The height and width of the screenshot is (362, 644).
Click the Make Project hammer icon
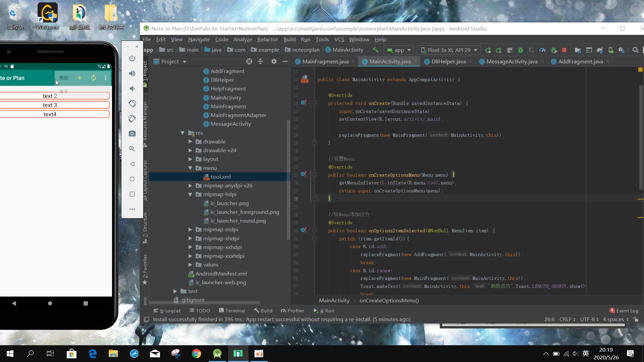[x=375, y=50]
